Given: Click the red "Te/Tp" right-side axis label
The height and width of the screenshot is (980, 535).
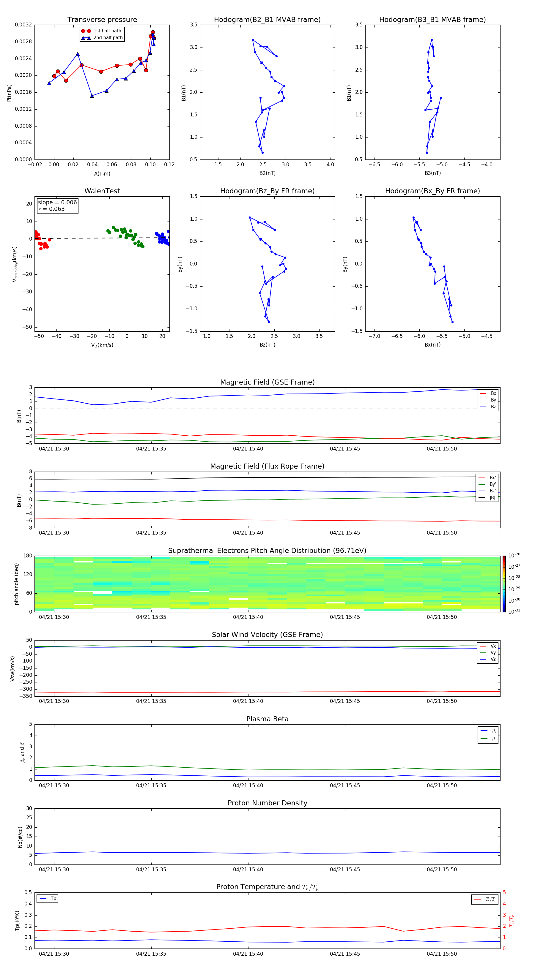Looking at the screenshot, I should coord(512,921).
